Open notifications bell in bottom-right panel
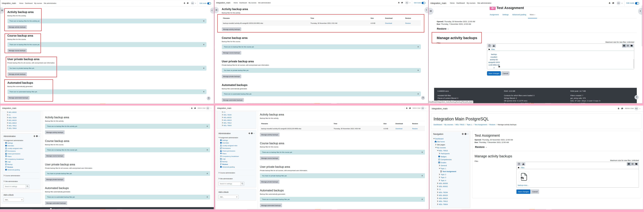The width and height of the screenshot is (644, 212). click(x=618, y=109)
